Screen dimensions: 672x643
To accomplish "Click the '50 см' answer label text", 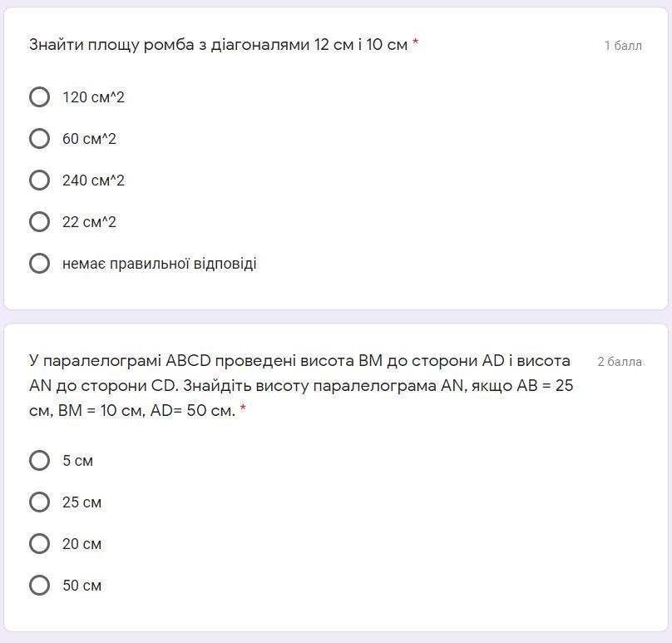I will click(82, 586).
